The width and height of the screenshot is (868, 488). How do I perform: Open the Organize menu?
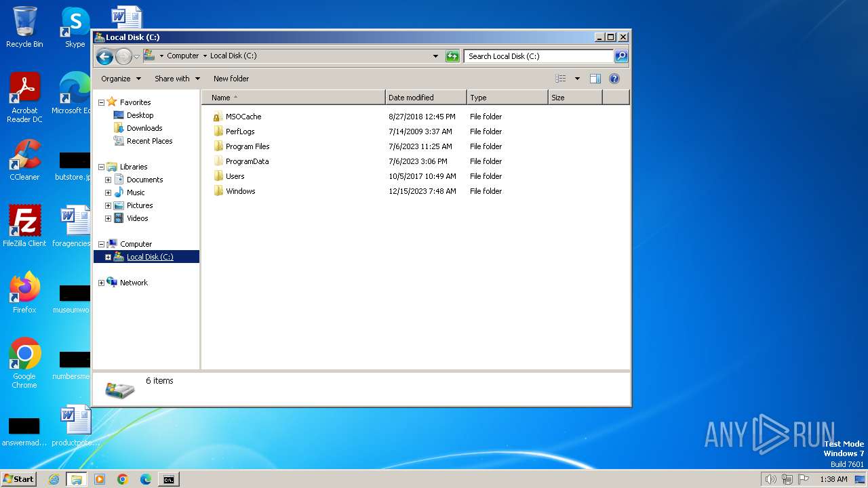tap(121, 79)
